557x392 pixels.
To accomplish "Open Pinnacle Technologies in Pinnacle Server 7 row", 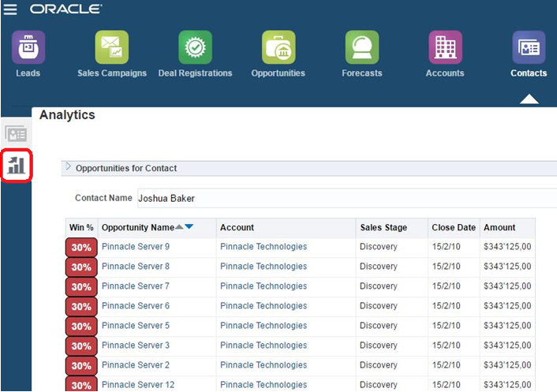I will [264, 286].
